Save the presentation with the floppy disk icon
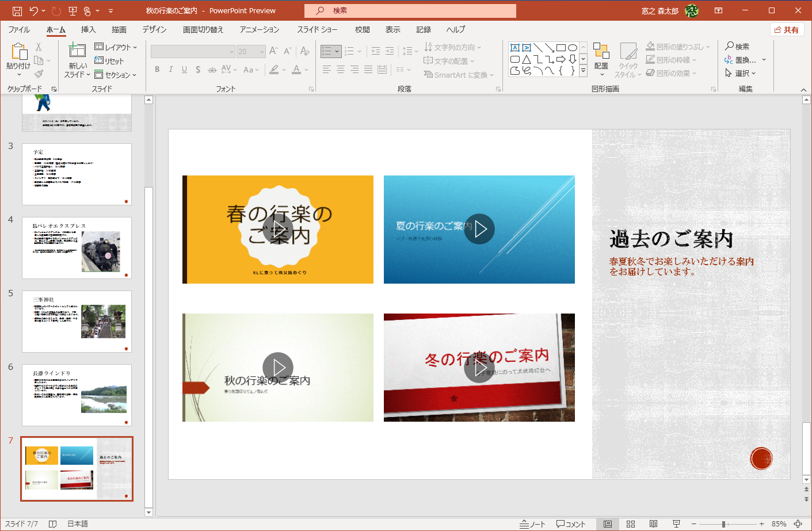Viewport: 812px width, 531px height. [x=17, y=11]
